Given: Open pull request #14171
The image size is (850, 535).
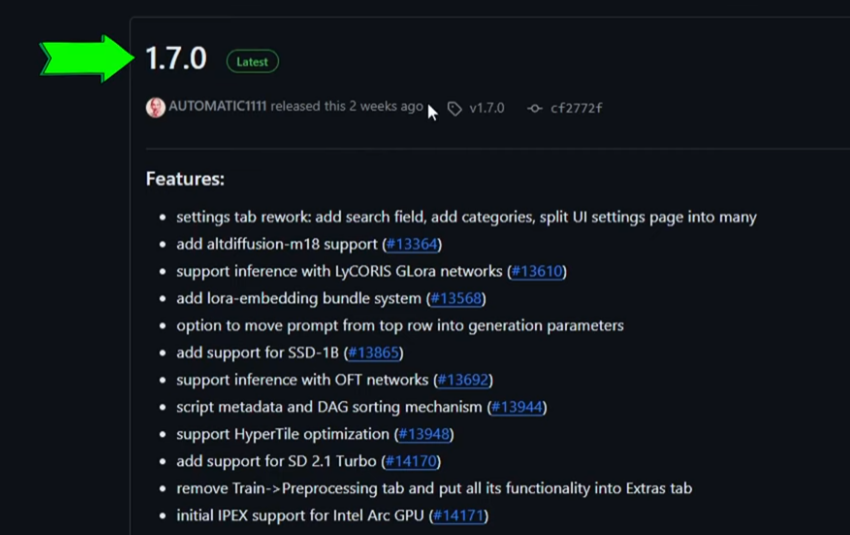Looking at the screenshot, I should 459,515.
